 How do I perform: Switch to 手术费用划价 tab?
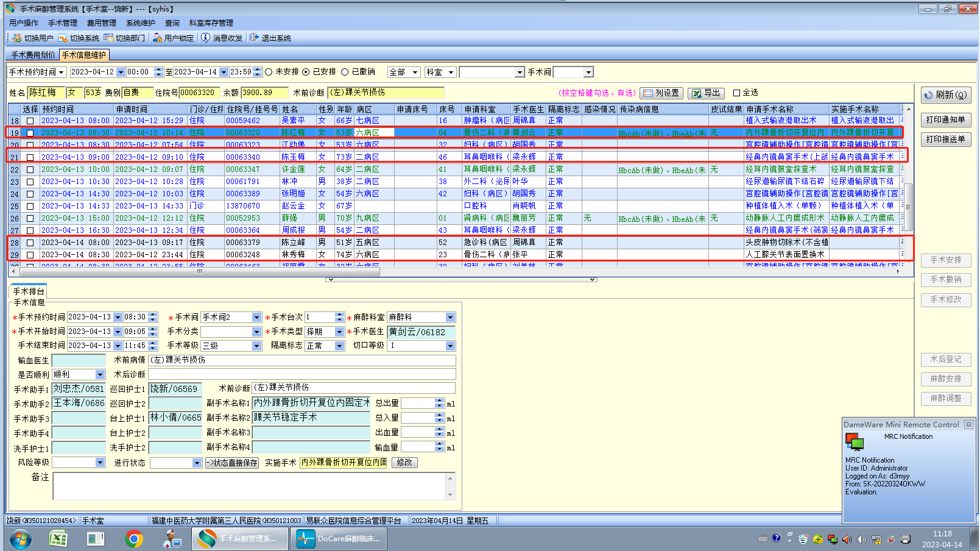[x=33, y=55]
